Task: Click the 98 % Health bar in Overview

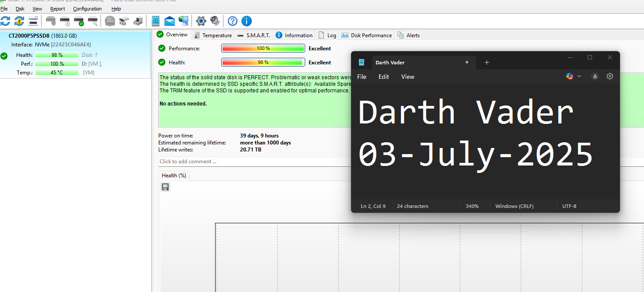Action: pos(263,63)
